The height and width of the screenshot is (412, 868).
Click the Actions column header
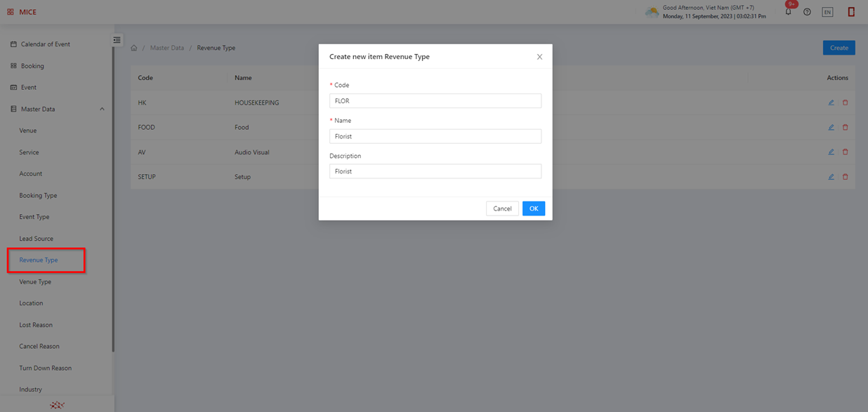coord(837,78)
